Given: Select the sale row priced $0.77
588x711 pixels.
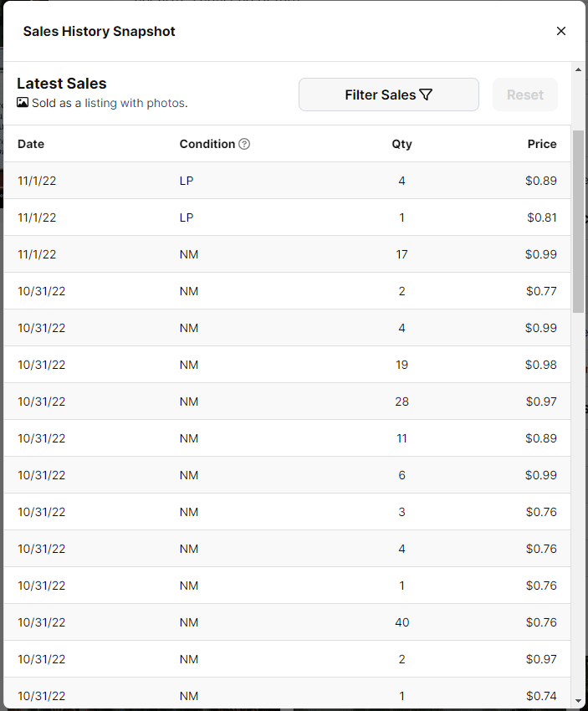Looking at the screenshot, I should point(287,291).
